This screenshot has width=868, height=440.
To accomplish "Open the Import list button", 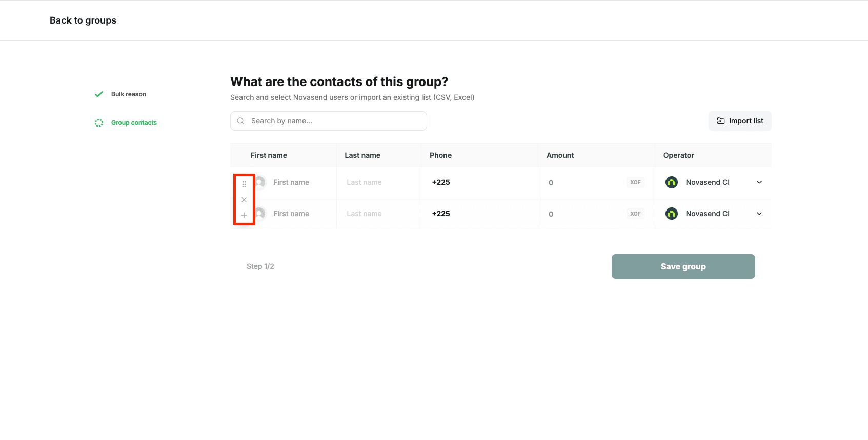I will click(x=740, y=121).
